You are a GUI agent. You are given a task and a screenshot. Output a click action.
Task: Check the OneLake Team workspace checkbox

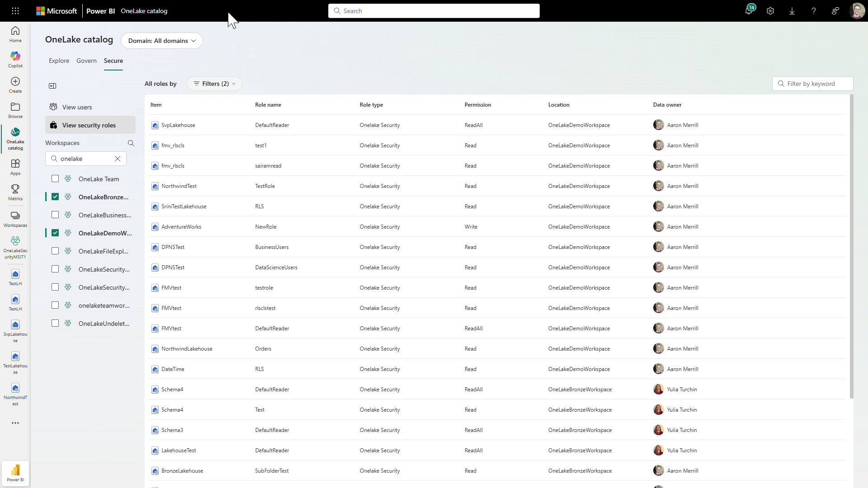(x=55, y=178)
